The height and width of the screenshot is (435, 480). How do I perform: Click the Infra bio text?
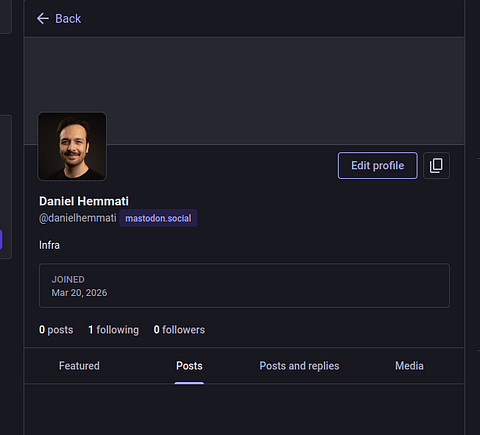point(49,245)
